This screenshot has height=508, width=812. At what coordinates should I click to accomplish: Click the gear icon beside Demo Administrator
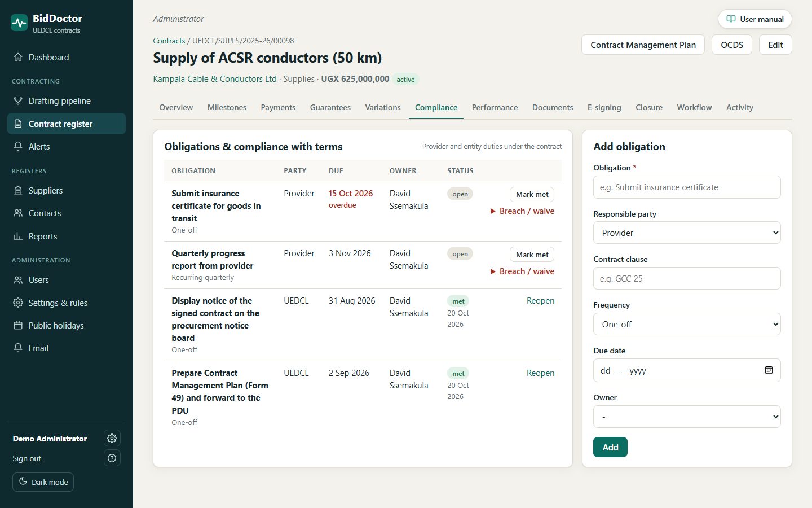coord(112,439)
